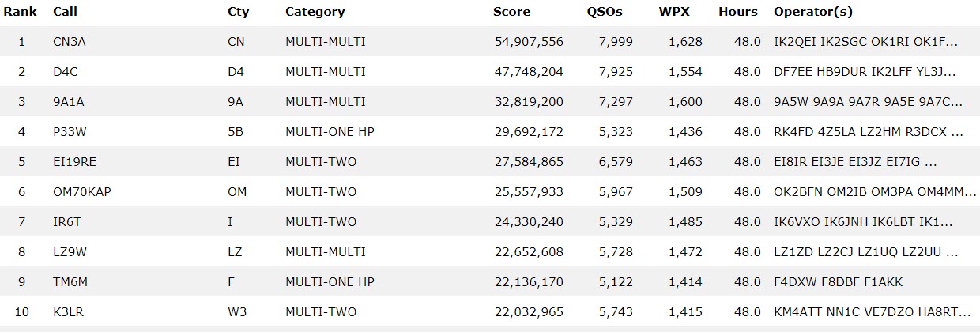Click the Operator(s) column header

[x=813, y=12]
